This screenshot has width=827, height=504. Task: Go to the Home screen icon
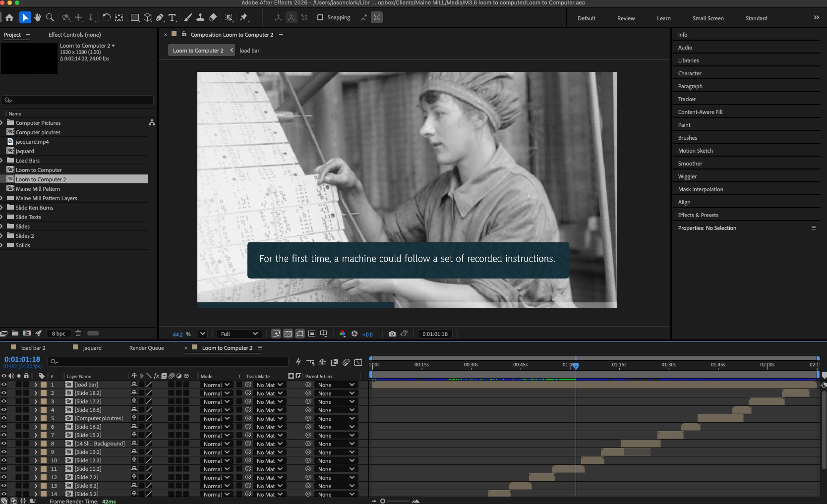pos(9,18)
